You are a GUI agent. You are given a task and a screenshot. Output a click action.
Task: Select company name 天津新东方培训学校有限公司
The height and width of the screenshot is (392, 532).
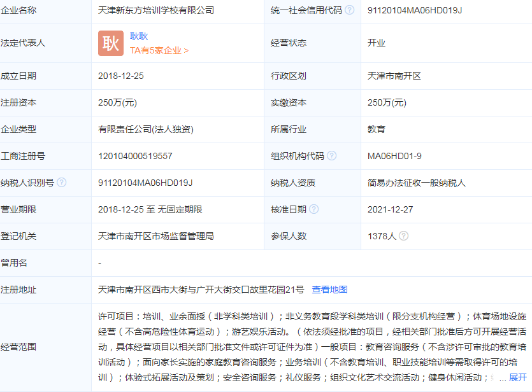[156, 10]
